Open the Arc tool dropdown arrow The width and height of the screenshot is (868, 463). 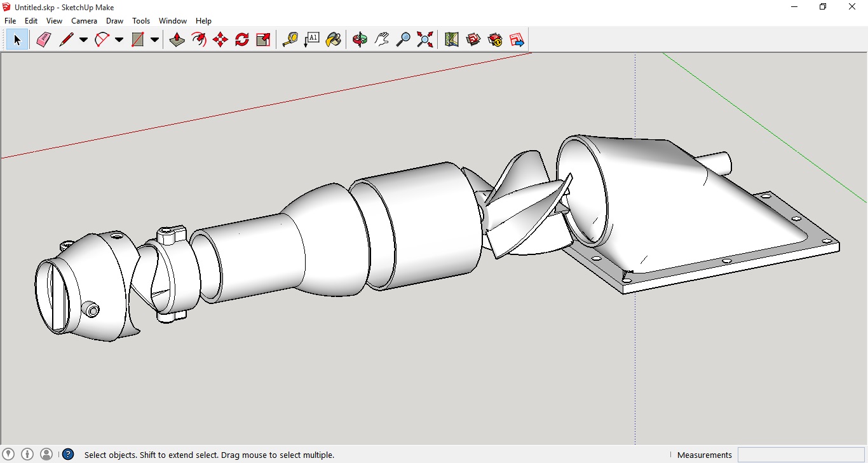119,40
